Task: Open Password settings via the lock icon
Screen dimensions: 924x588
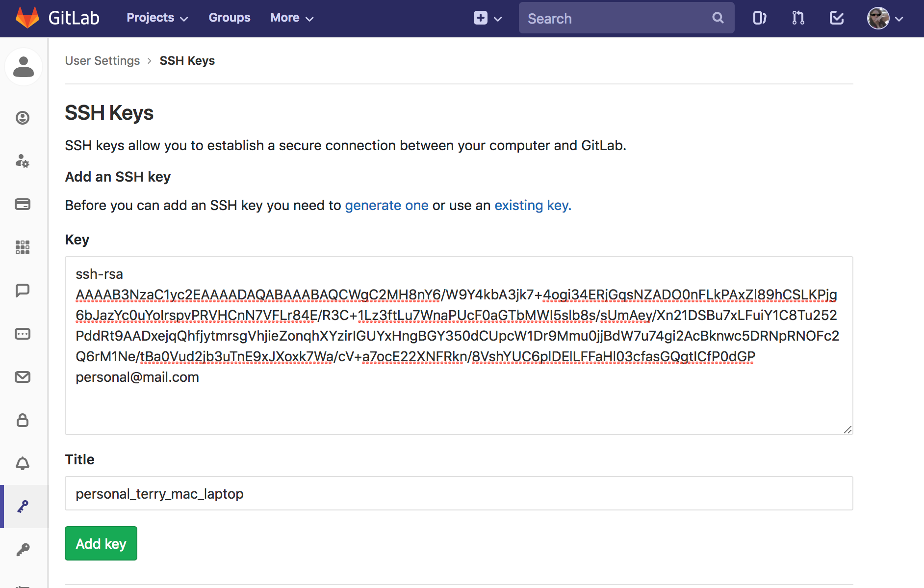Action: pos(23,421)
